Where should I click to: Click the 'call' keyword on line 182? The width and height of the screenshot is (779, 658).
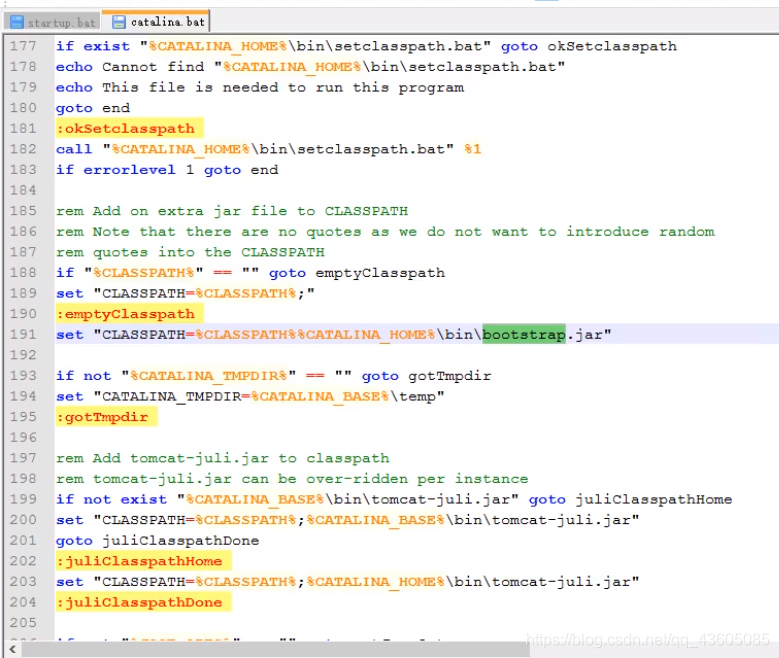[74, 149]
